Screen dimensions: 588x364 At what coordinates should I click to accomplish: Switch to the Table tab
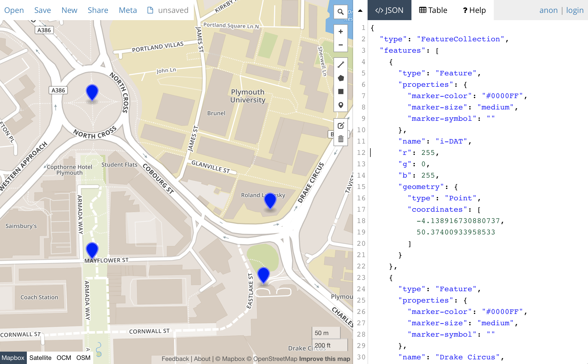point(433,10)
